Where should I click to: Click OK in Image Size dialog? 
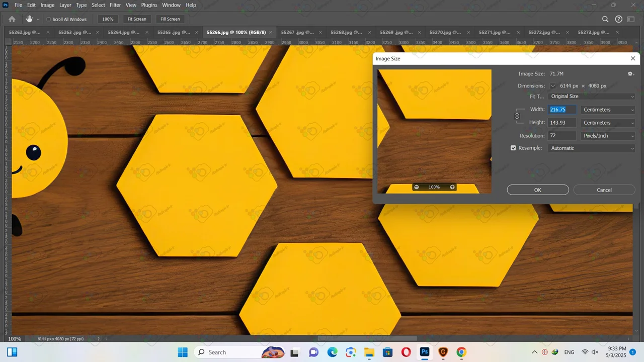coord(537,190)
